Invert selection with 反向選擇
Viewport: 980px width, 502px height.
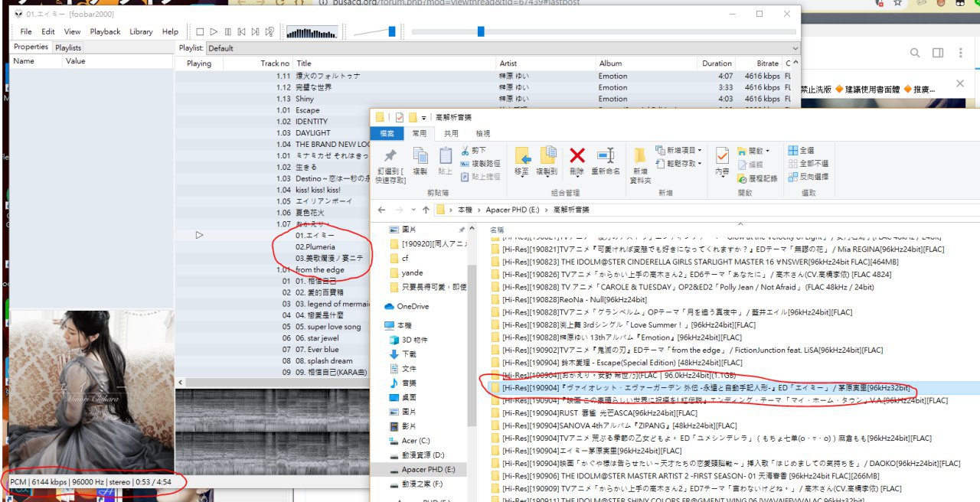(807, 177)
